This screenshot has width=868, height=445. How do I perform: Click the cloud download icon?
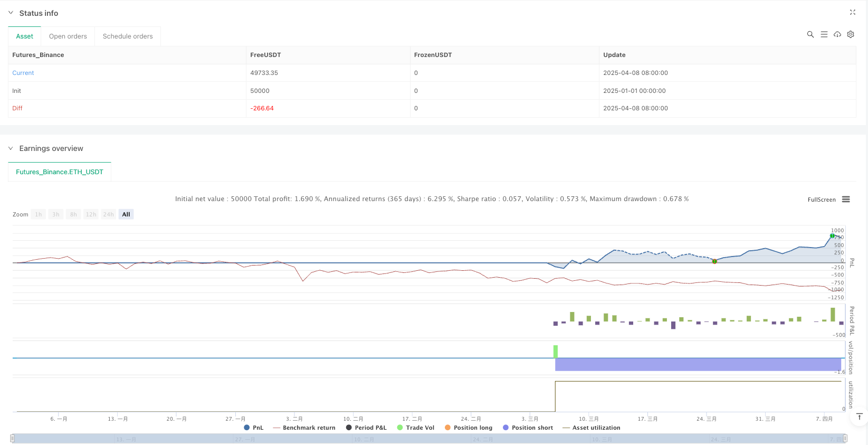coord(837,34)
